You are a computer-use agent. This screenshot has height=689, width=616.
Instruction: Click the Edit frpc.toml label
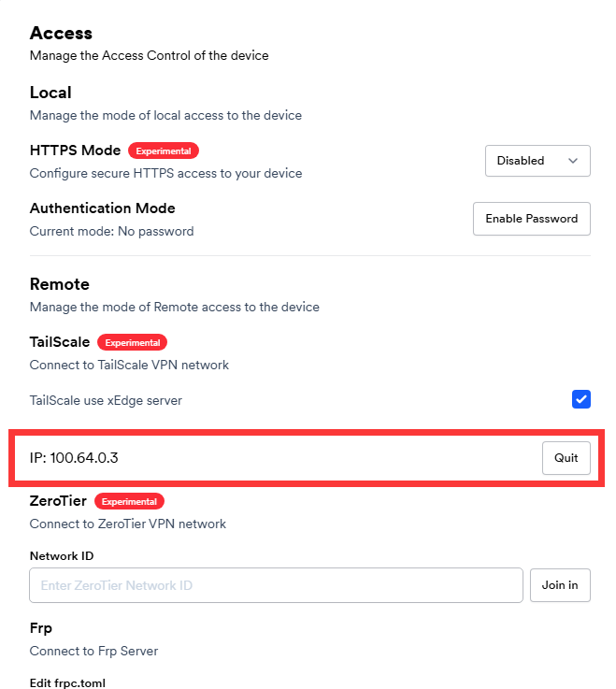[x=67, y=682]
